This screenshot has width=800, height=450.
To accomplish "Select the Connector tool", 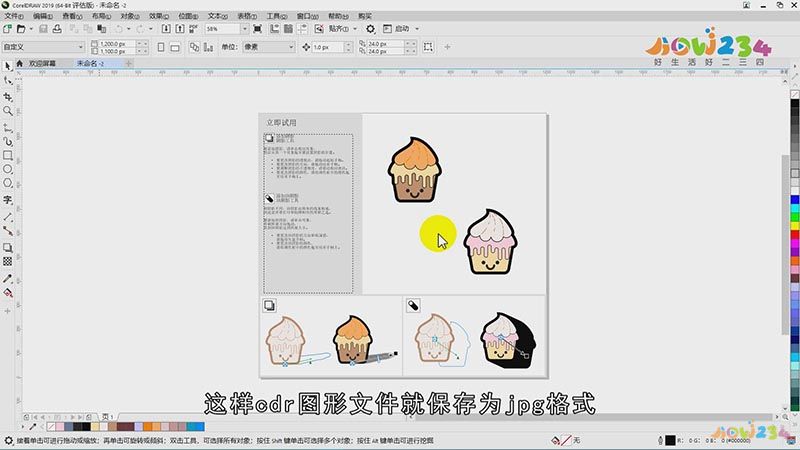I will pyautogui.click(x=8, y=231).
